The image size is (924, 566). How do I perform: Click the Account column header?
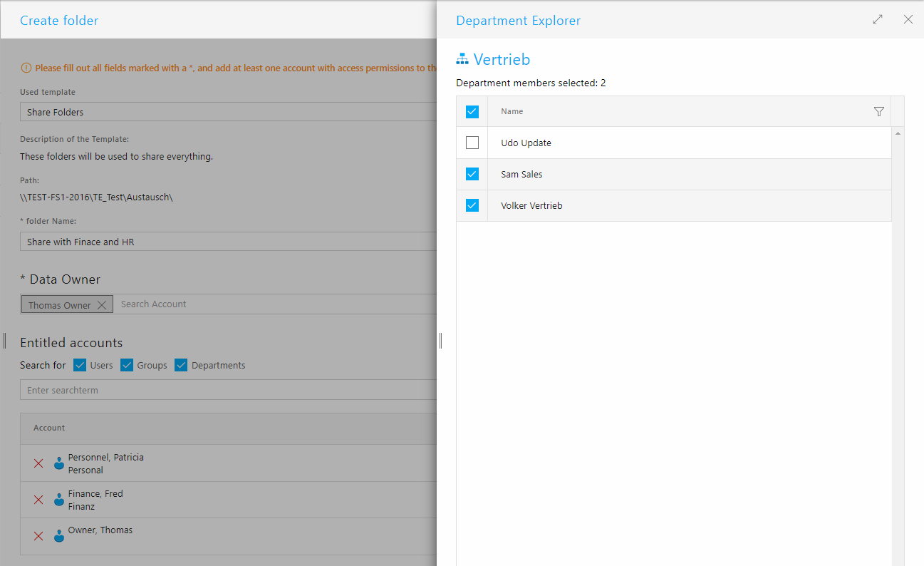[x=49, y=428]
